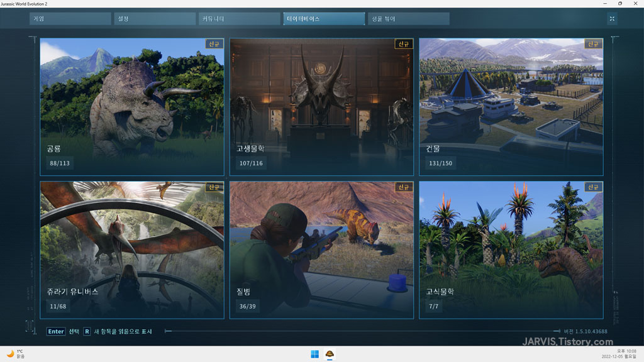Open the 질병 database card

tap(321, 250)
